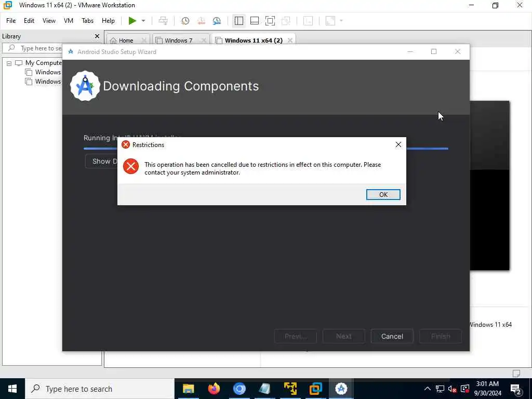Click the network status tray icon

440,389
